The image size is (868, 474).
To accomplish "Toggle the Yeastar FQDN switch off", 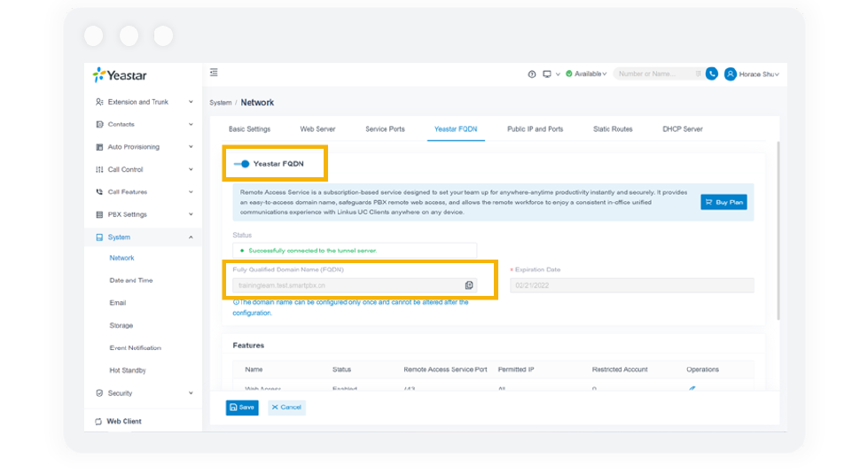I will (241, 164).
